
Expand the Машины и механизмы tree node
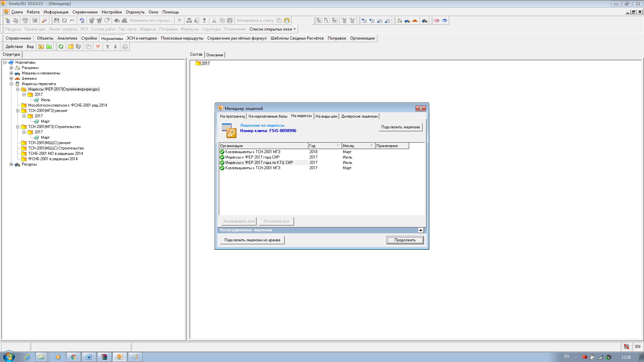click(11, 73)
